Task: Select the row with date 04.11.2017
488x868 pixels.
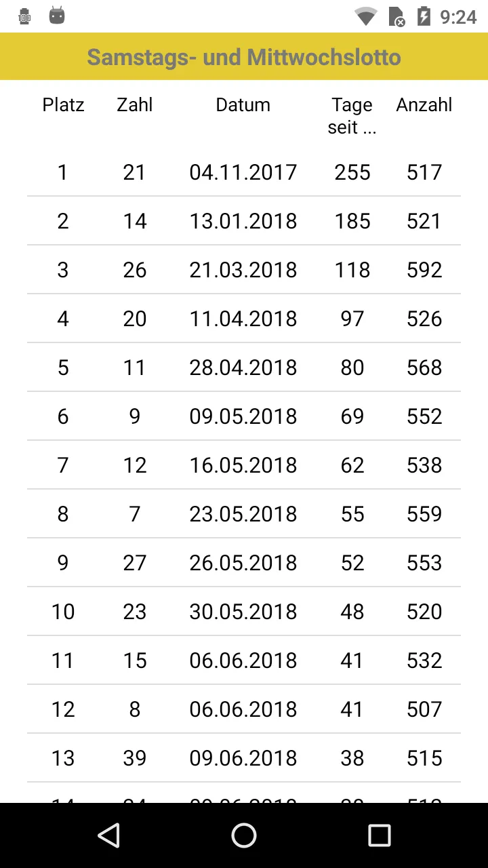Action: pyautogui.click(x=244, y=172)
